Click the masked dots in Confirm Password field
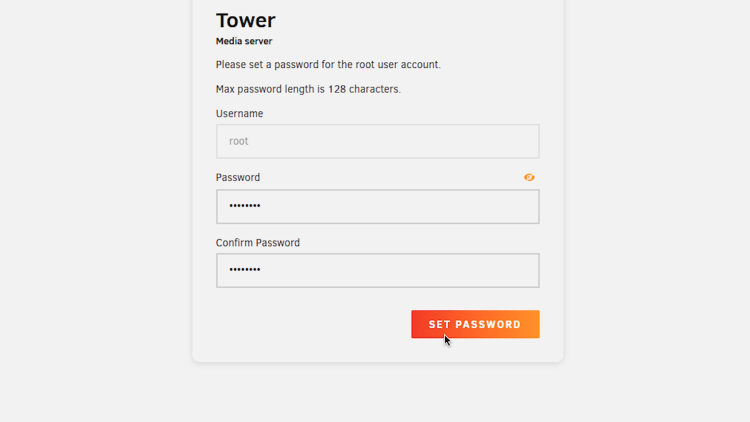This screenshot has height=422, width=750. pyautogui.click(x=244, y=270)
